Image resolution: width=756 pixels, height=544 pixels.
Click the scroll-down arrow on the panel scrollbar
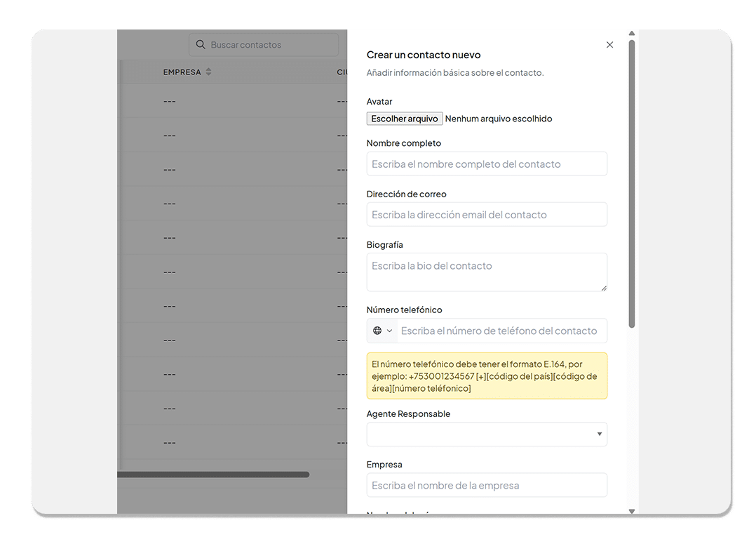pos(631,511)
